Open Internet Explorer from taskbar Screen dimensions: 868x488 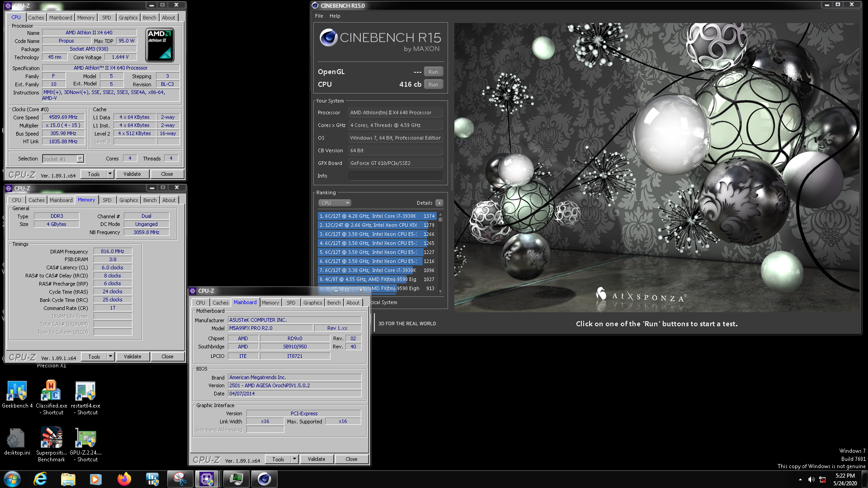[40, 479]
